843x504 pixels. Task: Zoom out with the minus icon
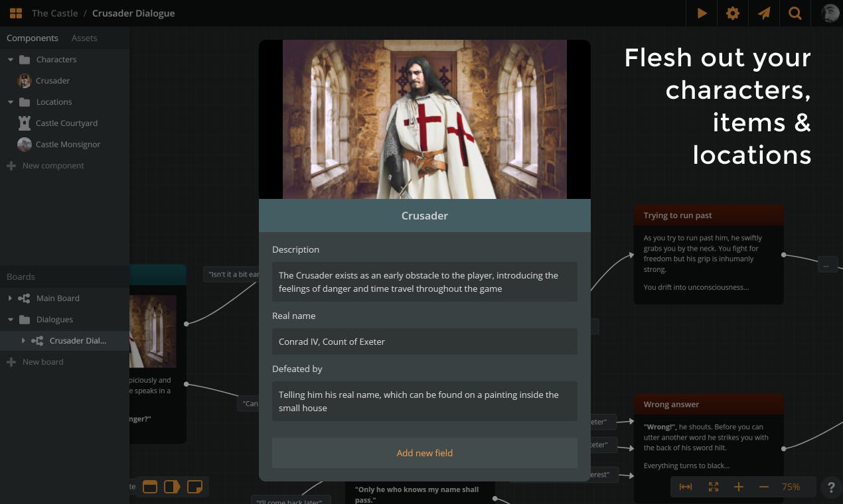(x=764, y=487)
